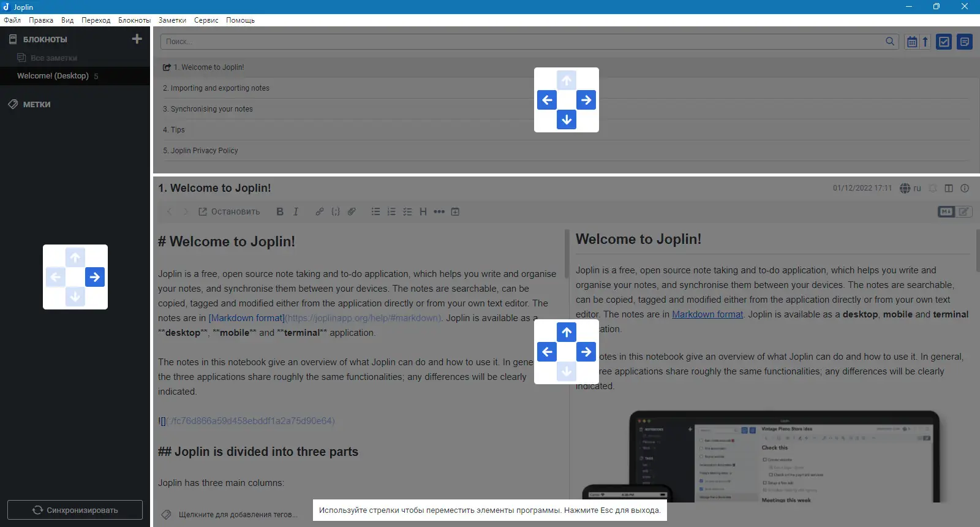Open the Сервис menu
Viewport: 980px width, 527px height.
(x=206, y=20)
